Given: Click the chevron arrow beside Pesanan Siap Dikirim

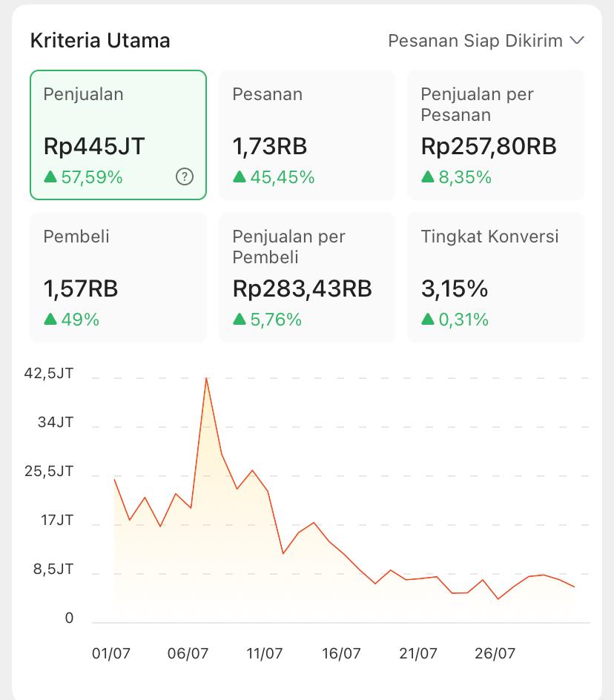Looking at the screenshot, I should (x=577, y=41).
